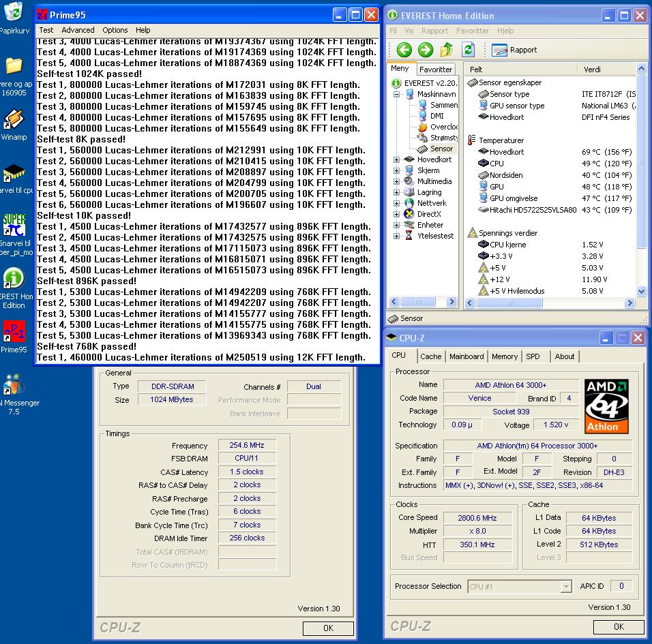Open Winamp desktop shortcut
The image size is (652, 644).
pos(14,125)
